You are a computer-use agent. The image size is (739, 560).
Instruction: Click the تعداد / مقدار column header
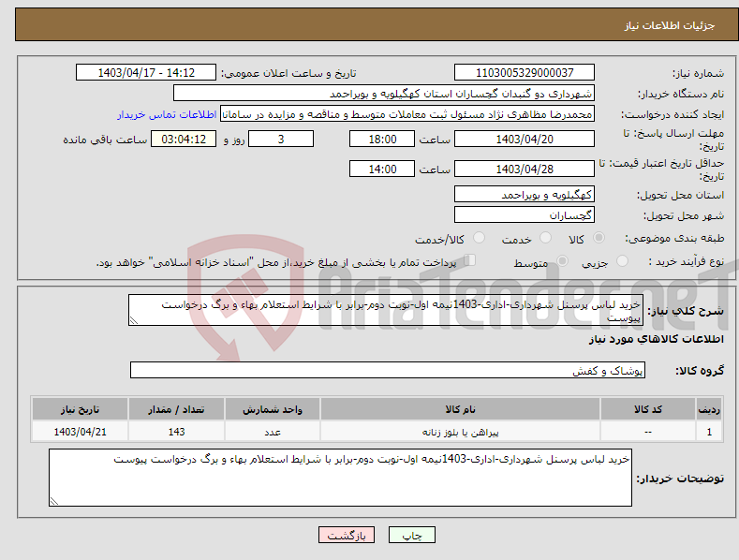pyautogui.click(x=176, y=409)
